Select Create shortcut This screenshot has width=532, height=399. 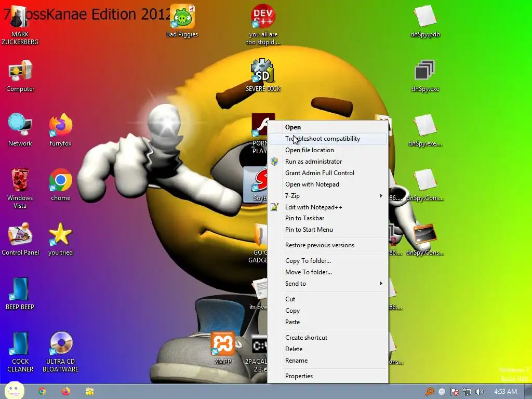(328, 338)
